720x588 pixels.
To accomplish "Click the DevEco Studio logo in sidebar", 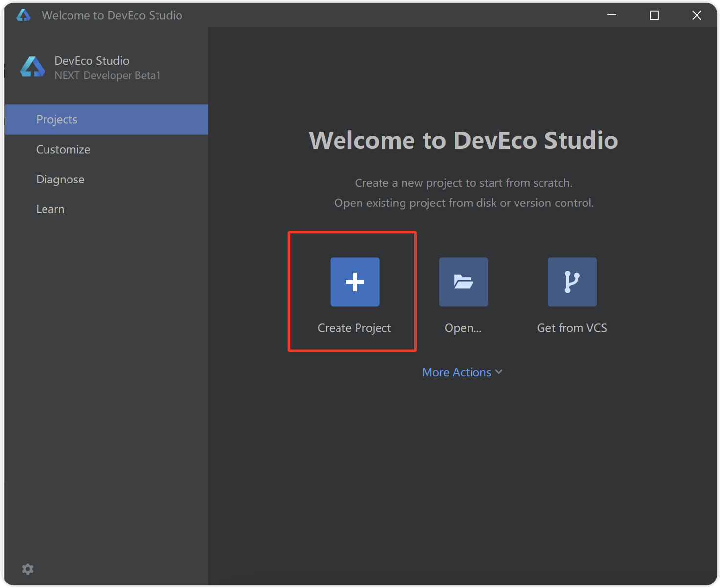I will [x=32, y=67].
